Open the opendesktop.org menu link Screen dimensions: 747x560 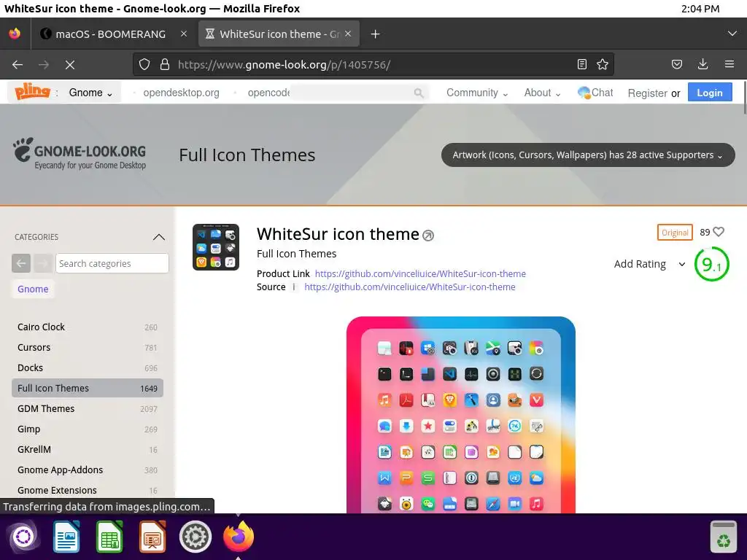181,93
